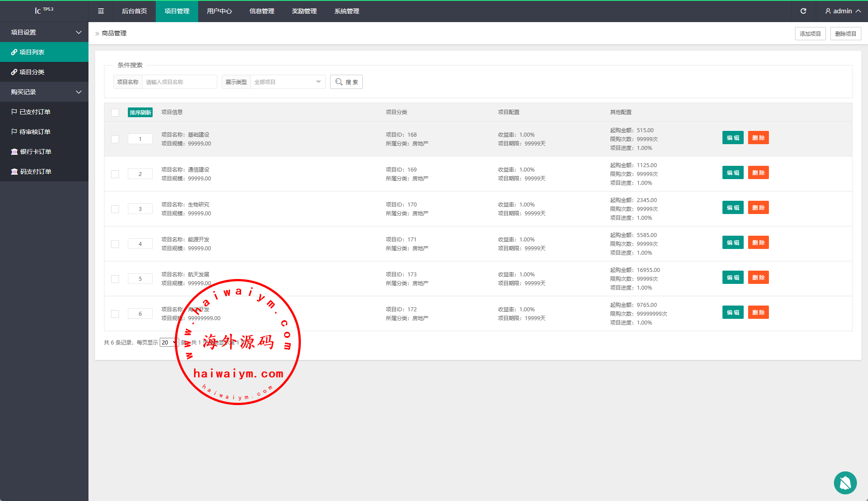Click the sidebar collapse hamburger icon
This screenshot has height=501, width=868.
101,11
